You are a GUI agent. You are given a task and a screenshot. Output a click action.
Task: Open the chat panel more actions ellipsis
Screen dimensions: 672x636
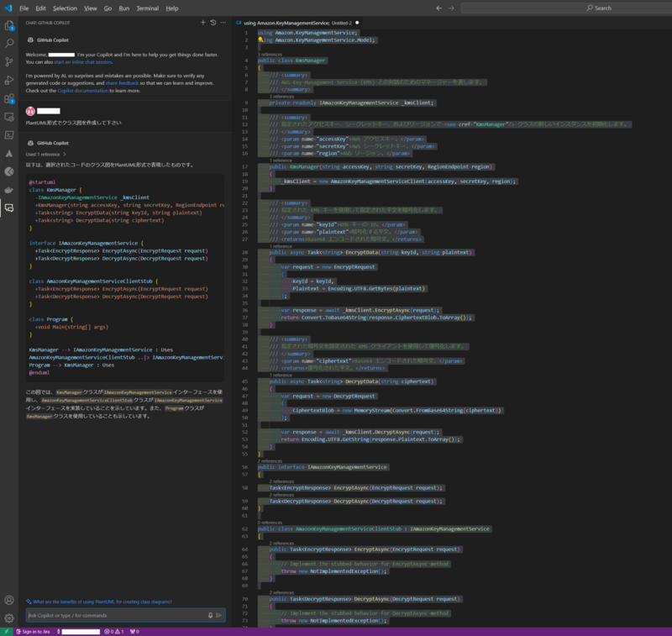pos(223,23)
